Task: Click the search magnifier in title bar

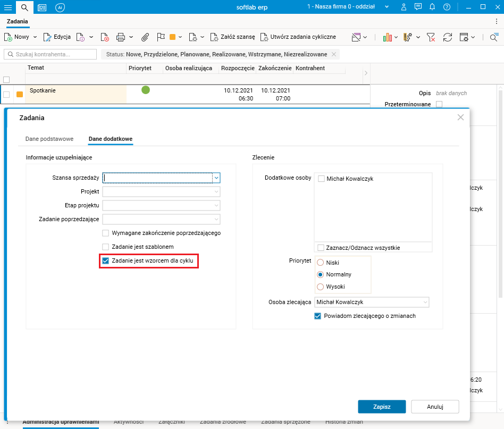Action: tap(24, 7)
